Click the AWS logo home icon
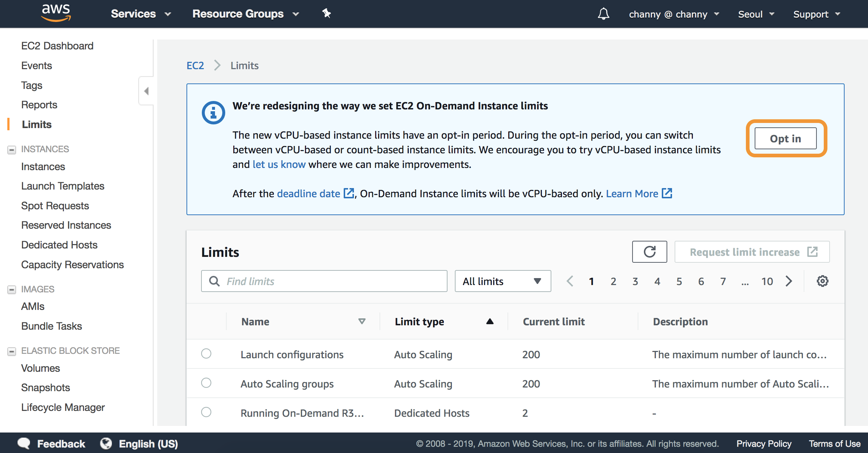868x453 pixels. tap(56, 13)
